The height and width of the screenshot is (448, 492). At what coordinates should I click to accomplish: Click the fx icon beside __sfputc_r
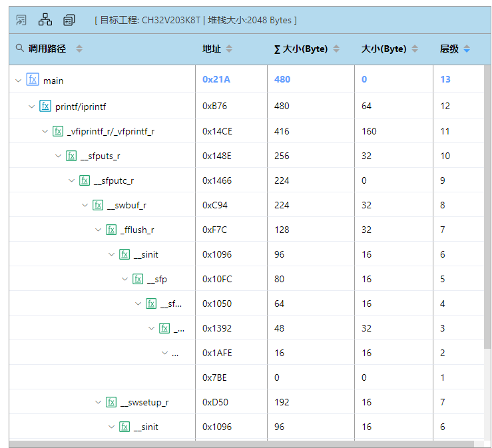coord(85,180)
